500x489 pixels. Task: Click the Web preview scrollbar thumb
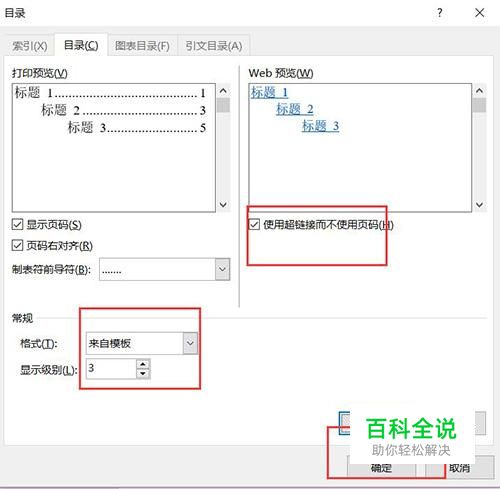pos(479,105)
